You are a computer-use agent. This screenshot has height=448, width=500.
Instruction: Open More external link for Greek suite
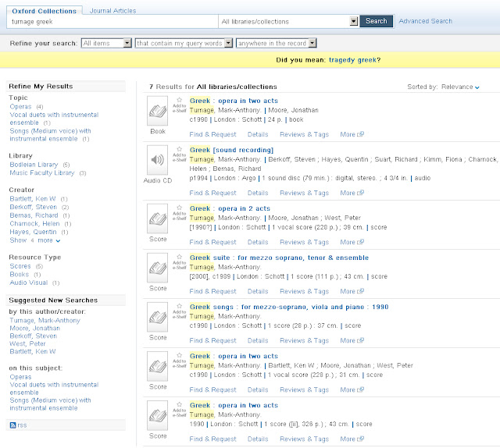coord(352,291)
